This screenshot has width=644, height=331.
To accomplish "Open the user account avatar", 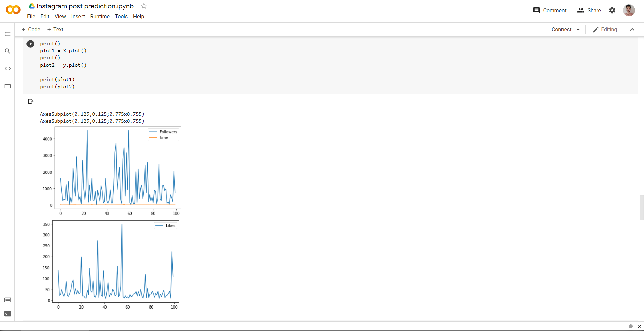I will 629,10.
